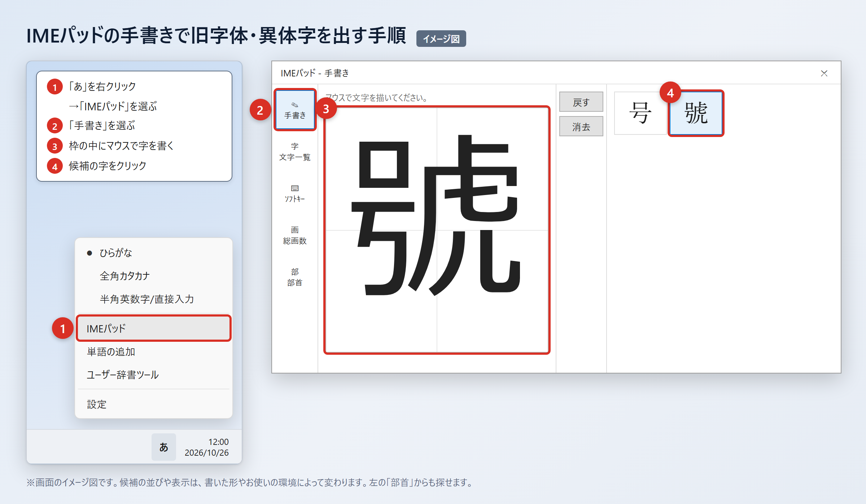Screen dimensions: 866x504
Task: Click the あ IME indicator in the taskbar
Action: pos(163,447)
